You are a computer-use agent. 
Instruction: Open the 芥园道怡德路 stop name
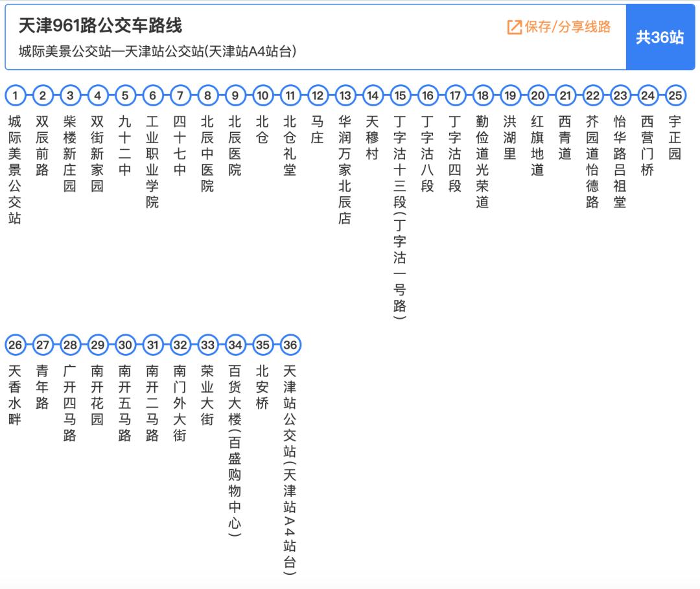click(592, 161)
